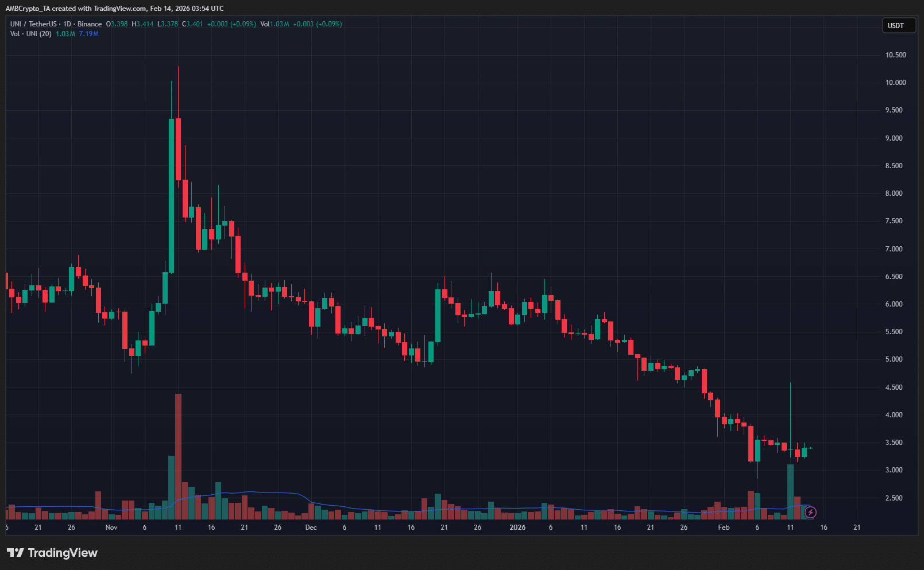
Task: Select the Feb label on time axis
Action: pyautogui.click(x=724, y=527)
